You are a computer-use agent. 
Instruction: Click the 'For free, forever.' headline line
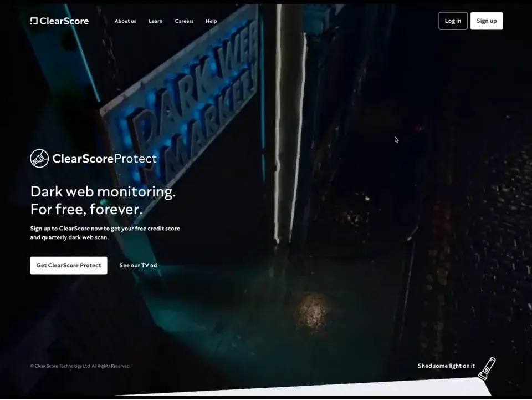[x=86, y=210]
